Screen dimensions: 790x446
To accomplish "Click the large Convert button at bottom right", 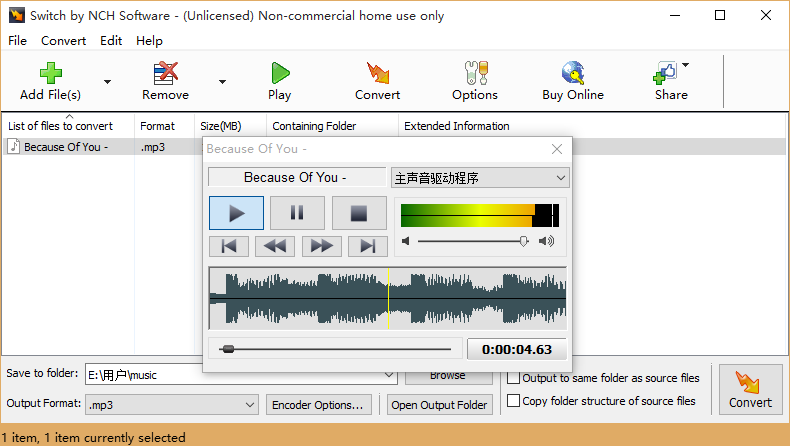I will [x=750, y=390].
